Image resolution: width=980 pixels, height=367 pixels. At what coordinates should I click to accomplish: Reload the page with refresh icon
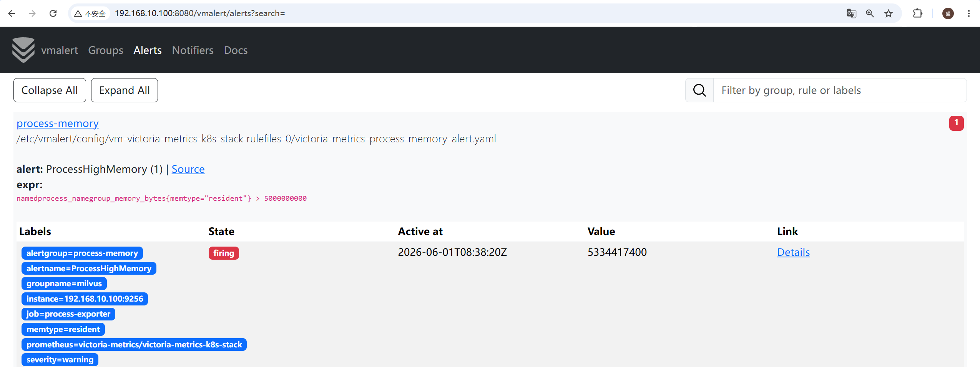pos(53,13)
